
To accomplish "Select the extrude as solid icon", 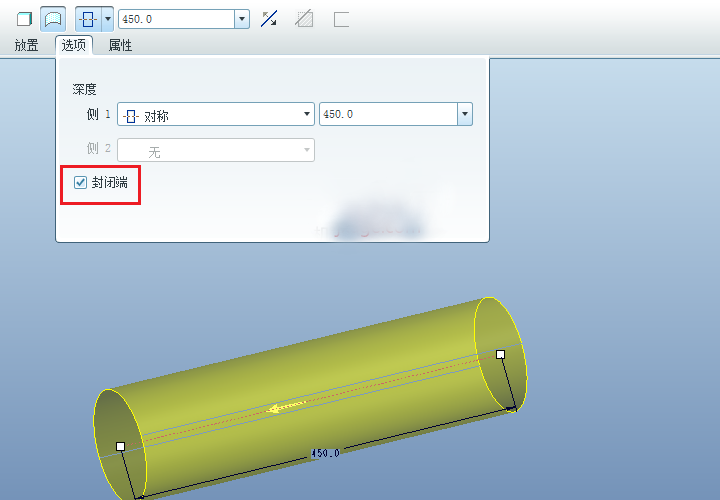I will 24,19.
